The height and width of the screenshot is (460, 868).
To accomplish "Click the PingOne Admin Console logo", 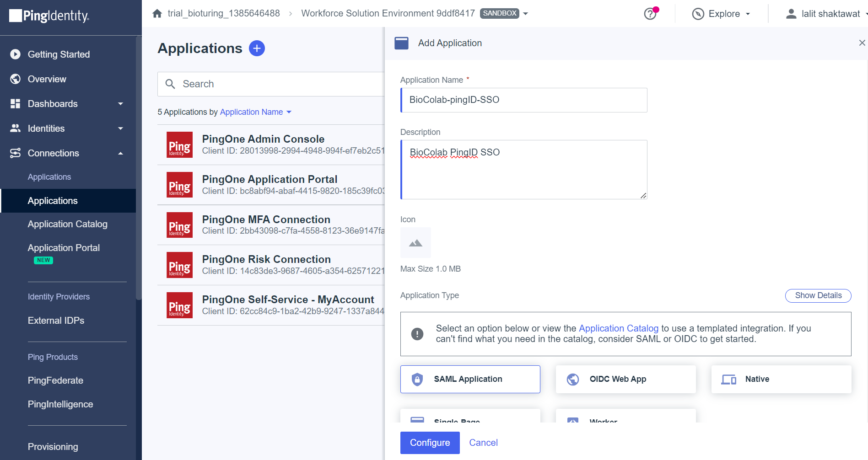I will pos(179,144).
